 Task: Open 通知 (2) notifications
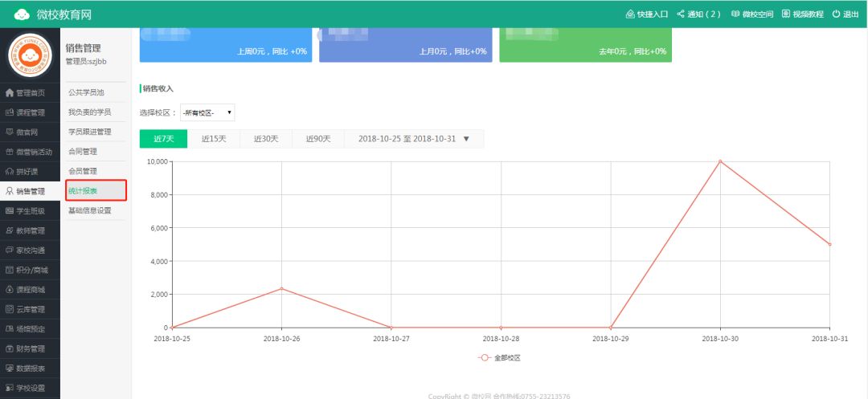(698, 14)
